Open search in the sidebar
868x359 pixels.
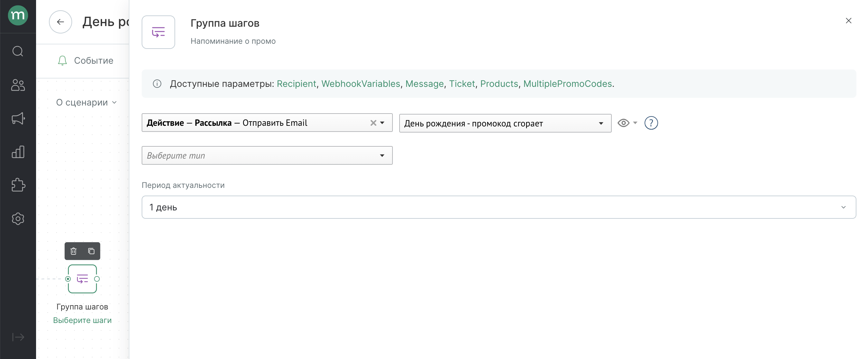click(18, 51)
